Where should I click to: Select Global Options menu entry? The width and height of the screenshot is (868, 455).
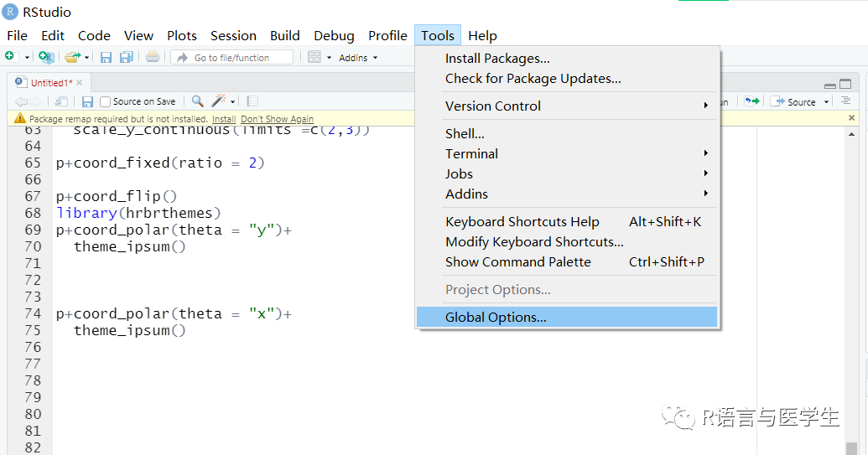click(x=496, y=318)
